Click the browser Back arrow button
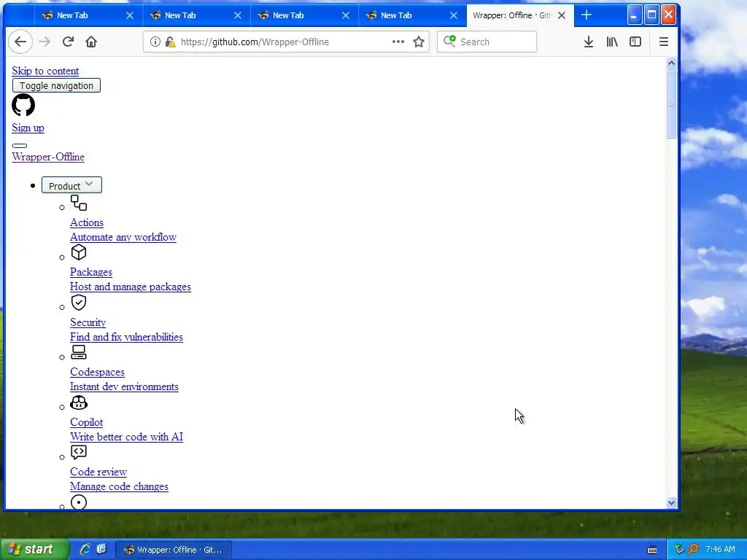This screenshot has height=560, width=747. tap(20, 42)
